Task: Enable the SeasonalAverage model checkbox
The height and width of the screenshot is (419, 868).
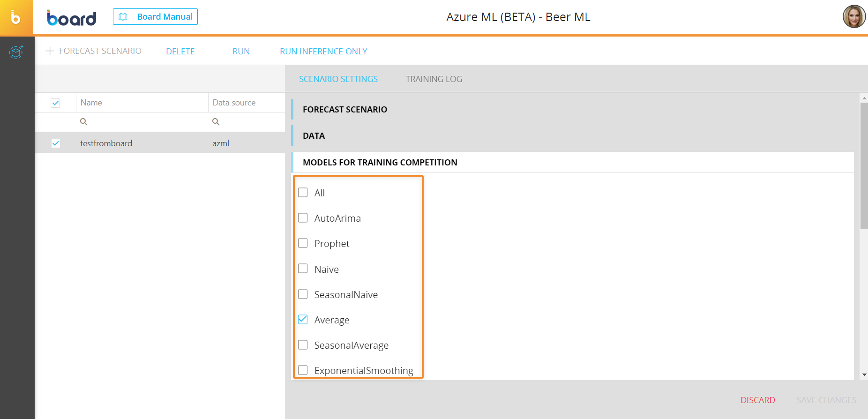Action: click(303, 344)
